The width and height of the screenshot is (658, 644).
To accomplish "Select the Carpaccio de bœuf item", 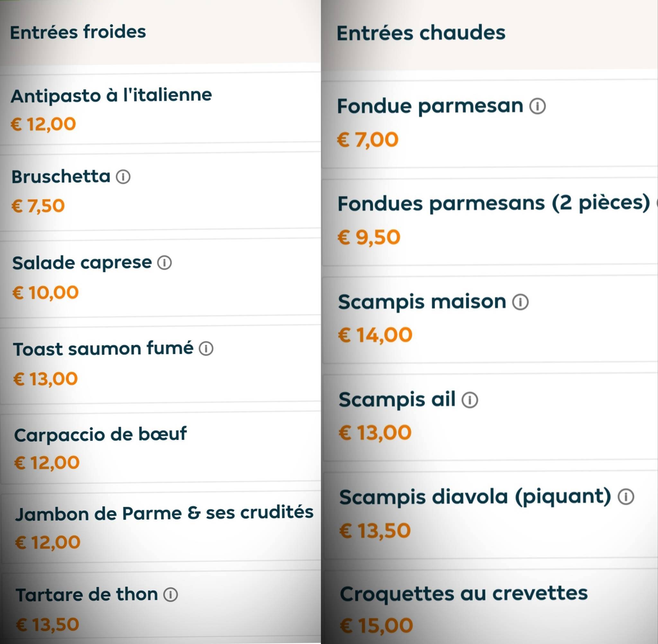I will [101, 435].
